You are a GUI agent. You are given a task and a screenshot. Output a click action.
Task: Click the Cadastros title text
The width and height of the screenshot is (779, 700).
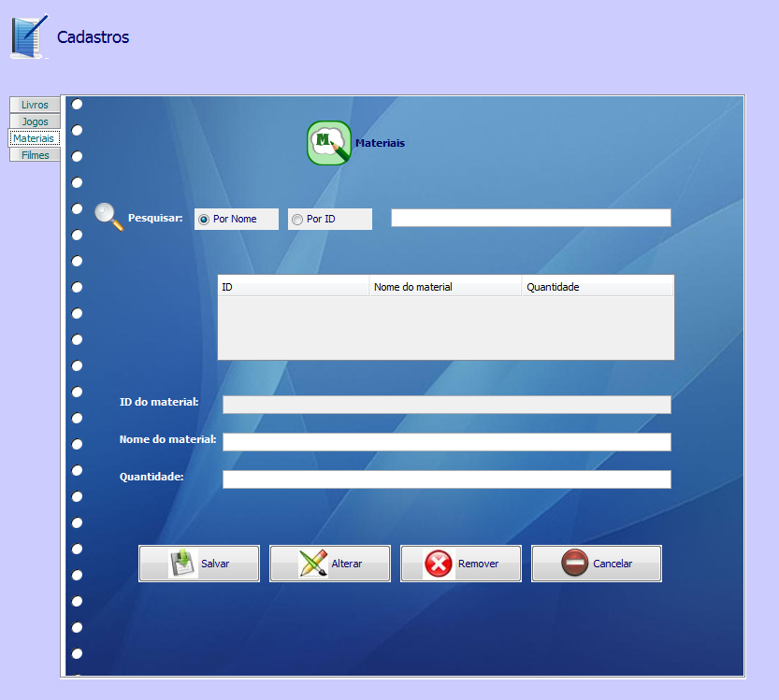[93, 37]
